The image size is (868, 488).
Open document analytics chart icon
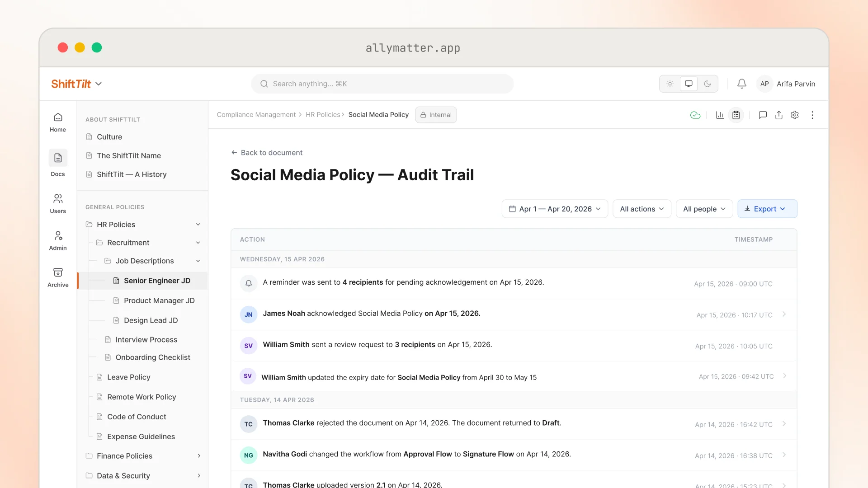point(720,115)
